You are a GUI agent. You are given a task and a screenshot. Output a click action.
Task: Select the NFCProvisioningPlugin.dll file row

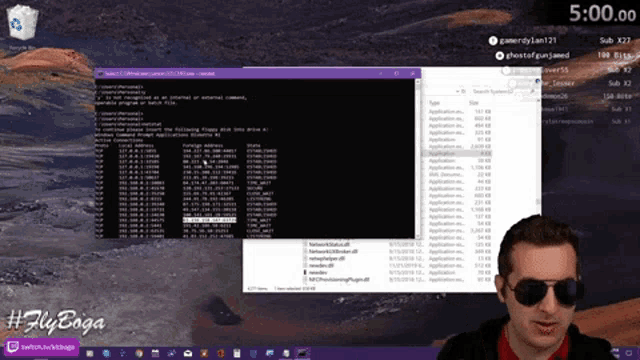click(x=398, y=280)
